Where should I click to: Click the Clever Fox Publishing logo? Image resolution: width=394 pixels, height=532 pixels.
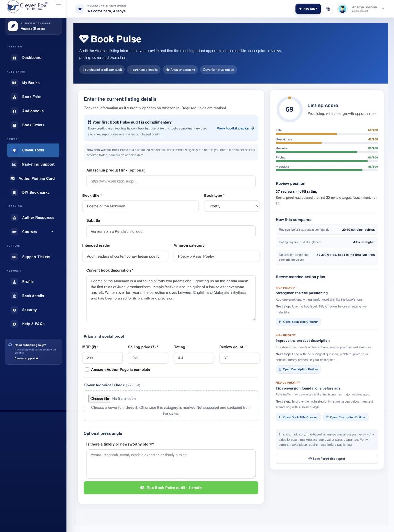[27, 6]
